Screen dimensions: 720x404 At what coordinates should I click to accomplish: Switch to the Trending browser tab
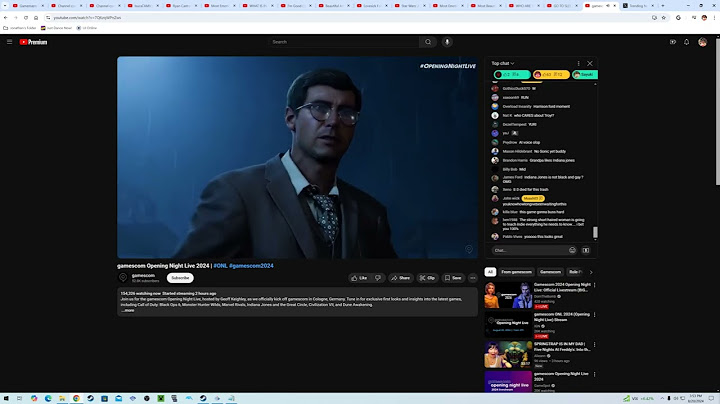pyautogui.click(x=638, y=6)
